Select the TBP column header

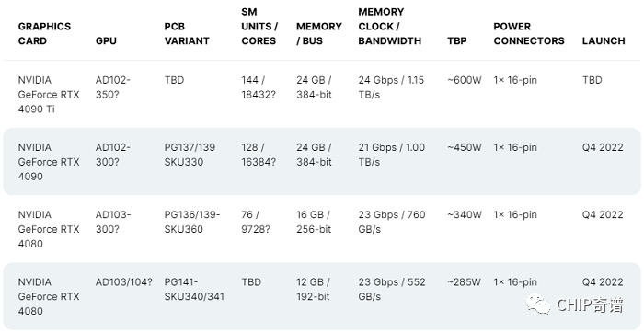pos(457,41)
